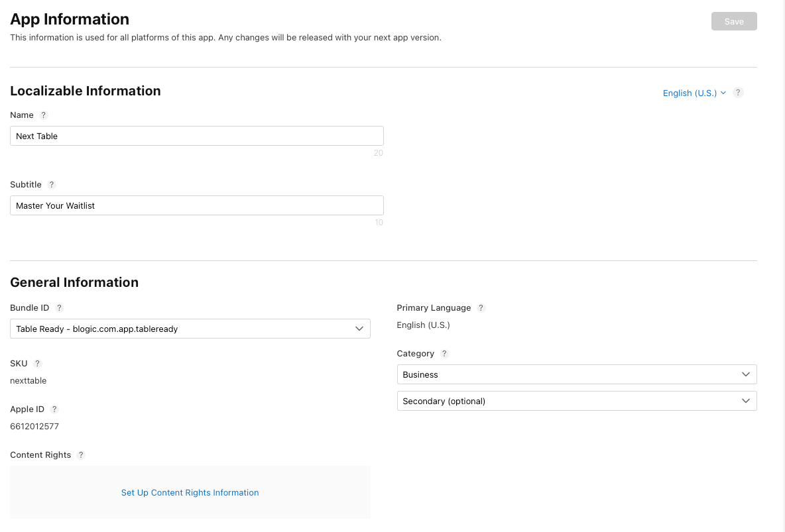Click the help icon next to Name
Viewport: 785px width, 532px height.
point(44,115)
